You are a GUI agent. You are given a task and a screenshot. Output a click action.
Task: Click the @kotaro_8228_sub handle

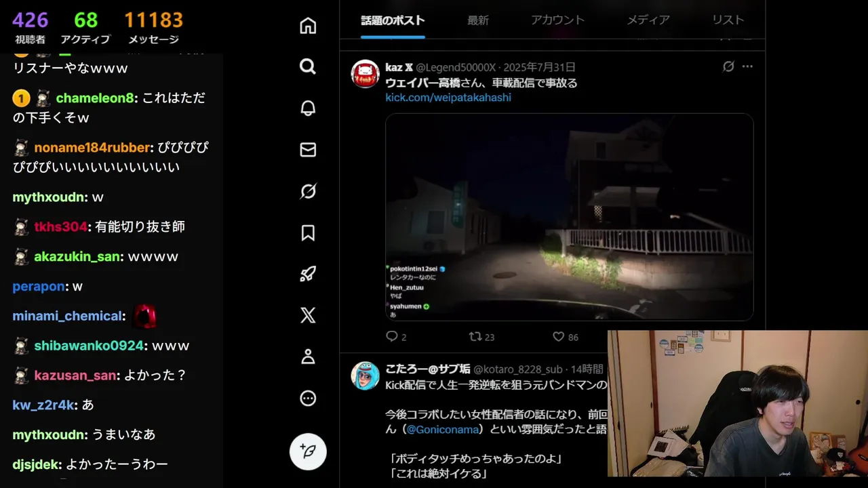pos(518,369)
